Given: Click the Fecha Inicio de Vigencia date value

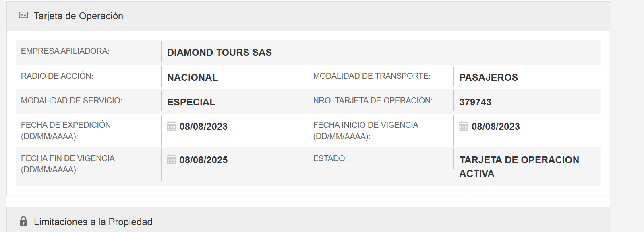Looking at the screenshot, I should point(496,127).
